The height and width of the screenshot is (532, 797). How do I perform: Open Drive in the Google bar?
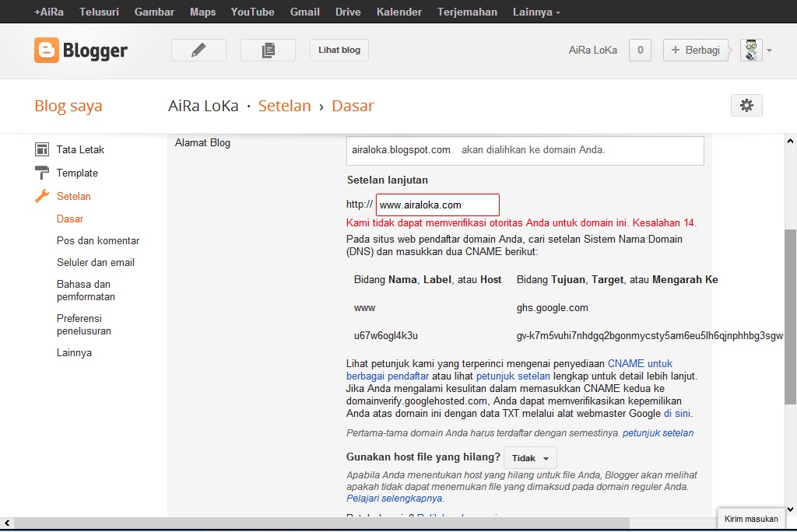point(348,12)
